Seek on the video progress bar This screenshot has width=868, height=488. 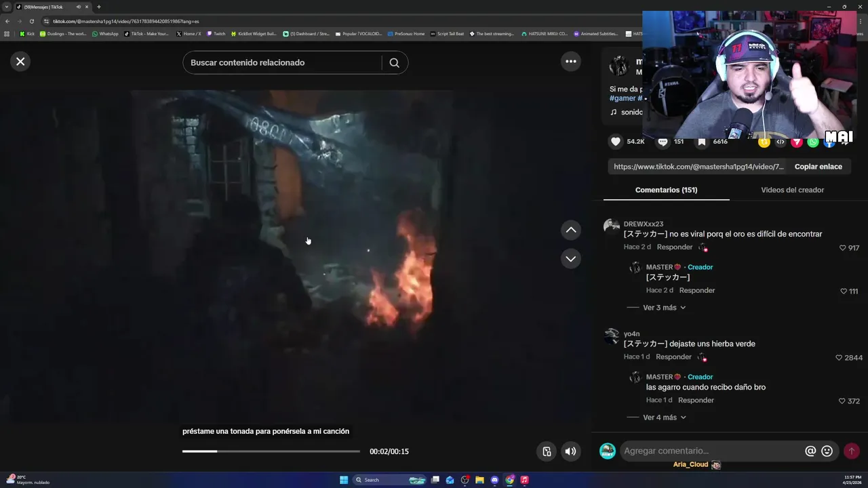pos(271,451)
